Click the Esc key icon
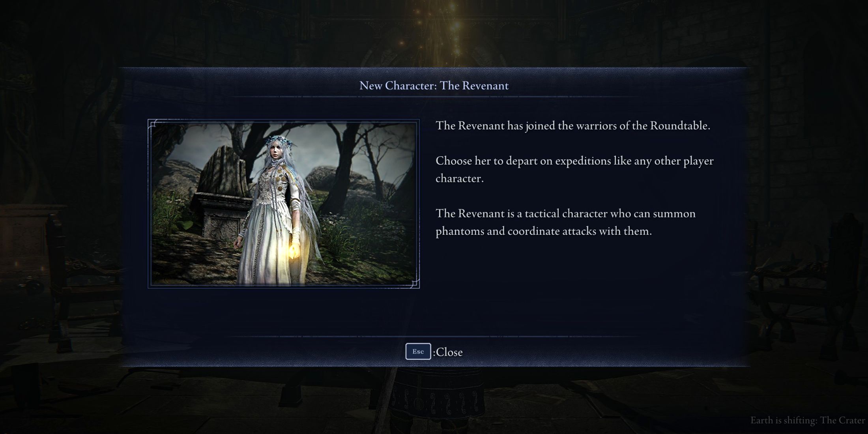The image size is (868, 434). pyautogui.click(x=418, y=352)
